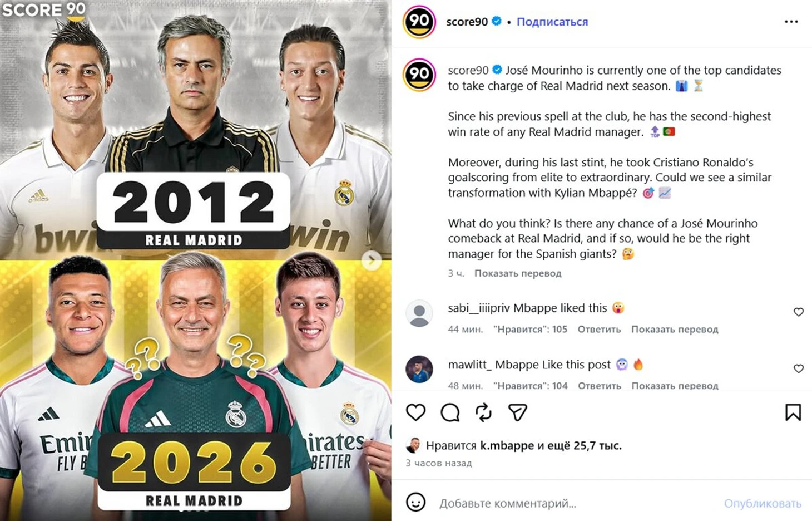Show translation of the post caption

click(x=518, y=273)
